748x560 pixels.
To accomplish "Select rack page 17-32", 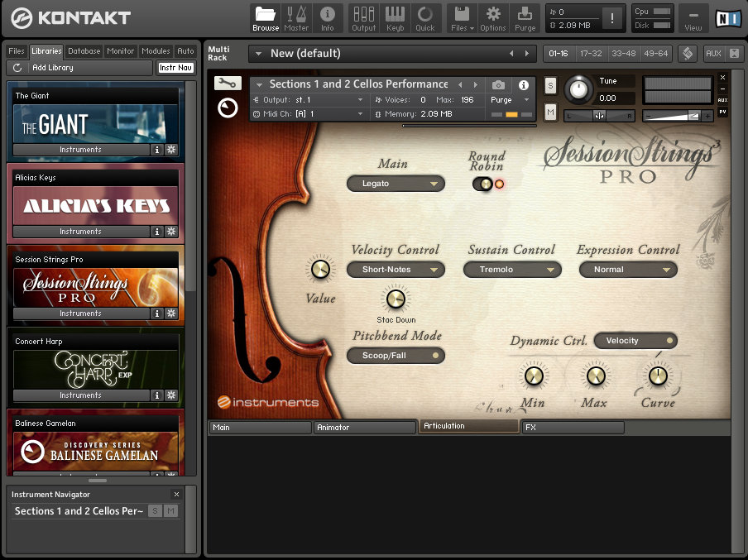I will click(591, 54).
